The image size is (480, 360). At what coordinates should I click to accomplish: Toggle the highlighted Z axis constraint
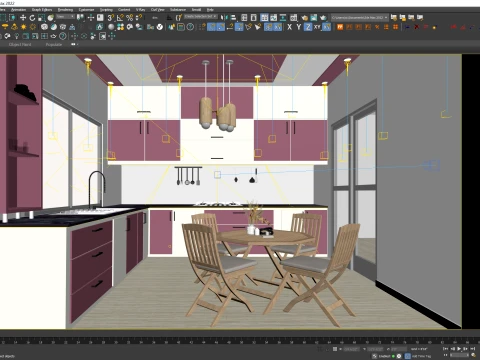click(x=308, y=27)
